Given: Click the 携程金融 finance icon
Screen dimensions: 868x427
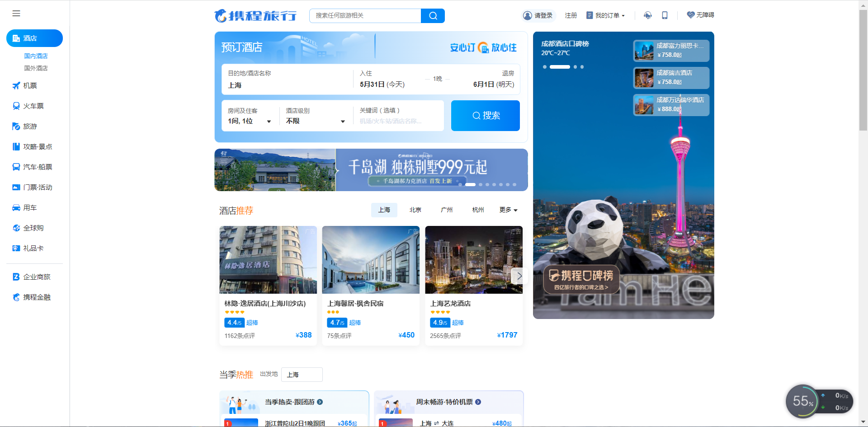Looking at the screenshot, I should (x=16, y=297).
